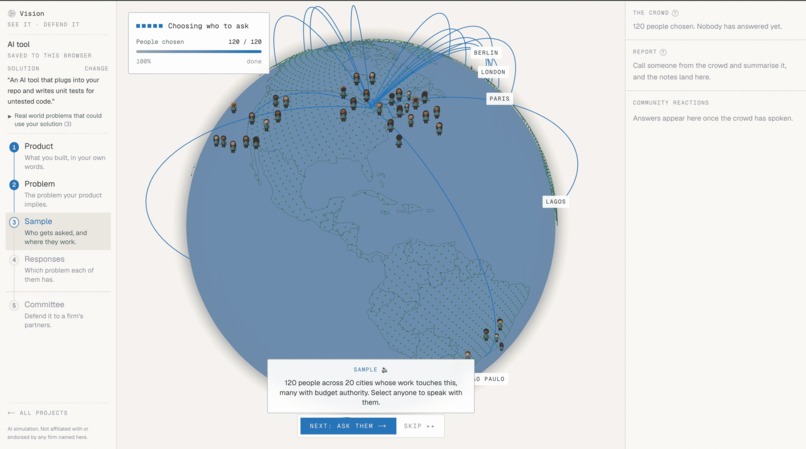
Task: Click the text SAVED TO THIS BROWSER
Action: (x=49, y=56)
